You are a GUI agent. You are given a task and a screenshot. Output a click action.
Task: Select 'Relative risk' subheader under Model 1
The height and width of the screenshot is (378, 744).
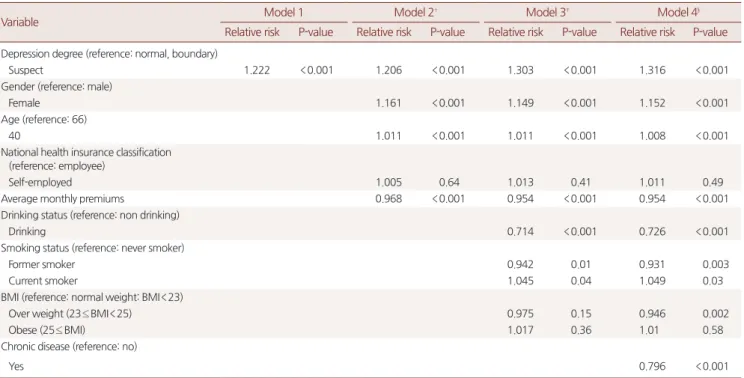[x=252, y=32]
